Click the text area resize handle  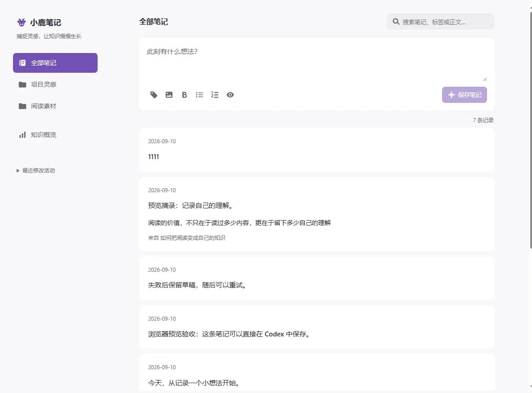click(x=485, y=79)
